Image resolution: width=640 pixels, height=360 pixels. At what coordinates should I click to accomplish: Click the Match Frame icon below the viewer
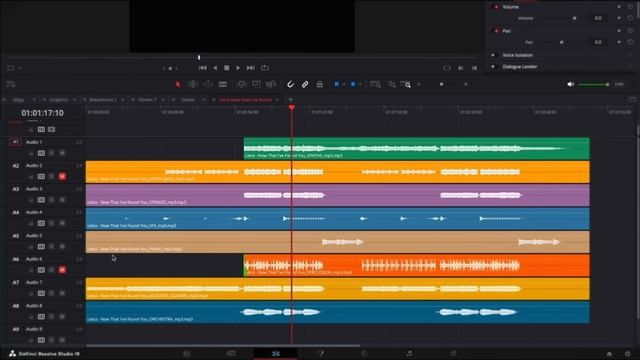point(447,68)
